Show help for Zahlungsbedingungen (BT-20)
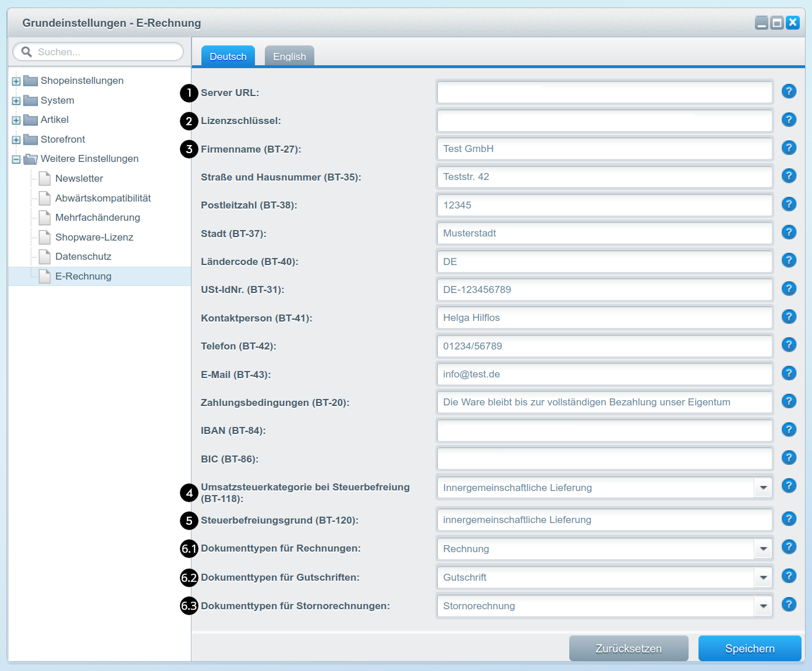The height and width of the screenshot is (671, 812). pyautogui.click(x=789, y=401)
